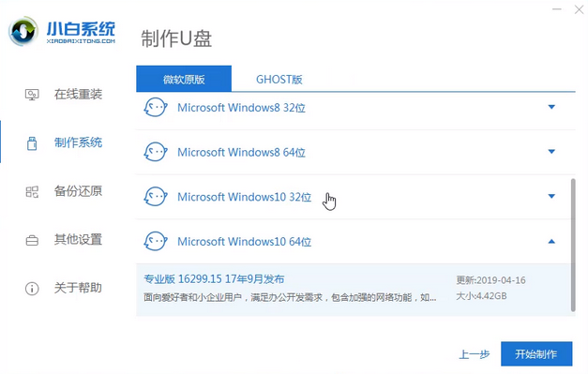Click the 在线重装 monitor icon
The height and width of the screenshot is (374, 588).
click(x=32, y=95)
